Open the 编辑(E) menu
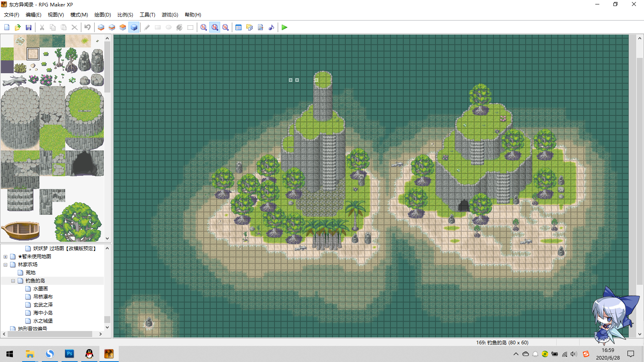The image size is (644, 362). tap(33, 15)
